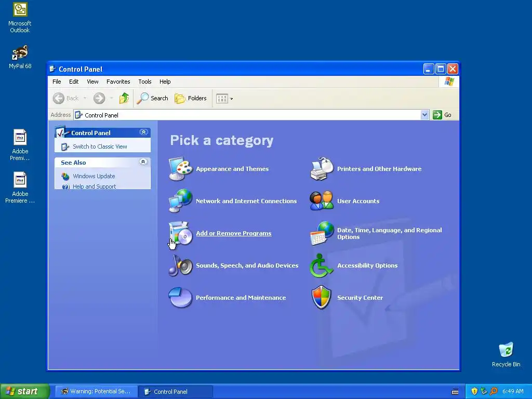Click the security shield tray icon
Screen dimensions: 532x399
click(474, 391)
